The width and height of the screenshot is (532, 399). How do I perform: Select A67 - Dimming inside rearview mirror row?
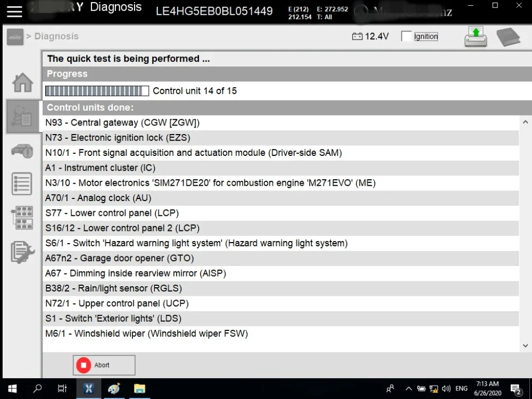281,273
